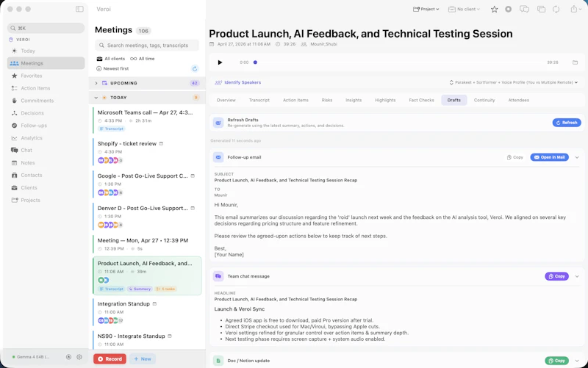Open settings gear at sidebar bottom
This screenshot has height=368, width=588.
click(79, 357)
